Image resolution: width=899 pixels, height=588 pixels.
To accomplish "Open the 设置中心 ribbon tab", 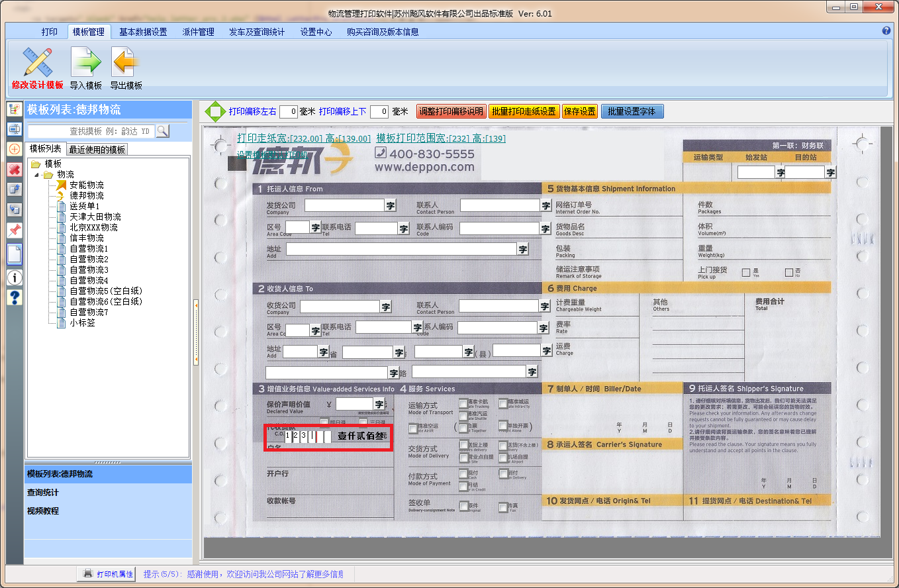I will 316,32.
